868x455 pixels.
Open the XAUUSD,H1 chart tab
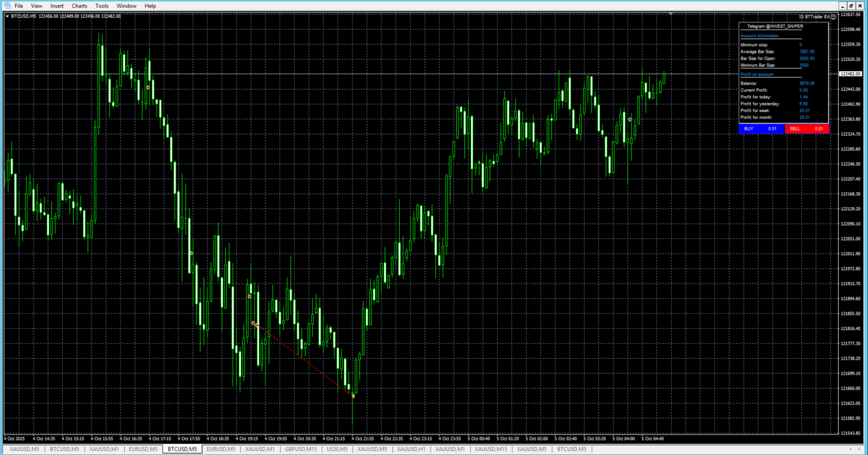point(411,449)
